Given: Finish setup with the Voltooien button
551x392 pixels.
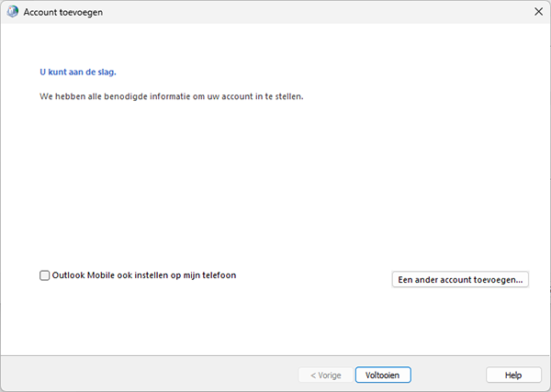Looking at the screenshot, I should pos(383,375).
